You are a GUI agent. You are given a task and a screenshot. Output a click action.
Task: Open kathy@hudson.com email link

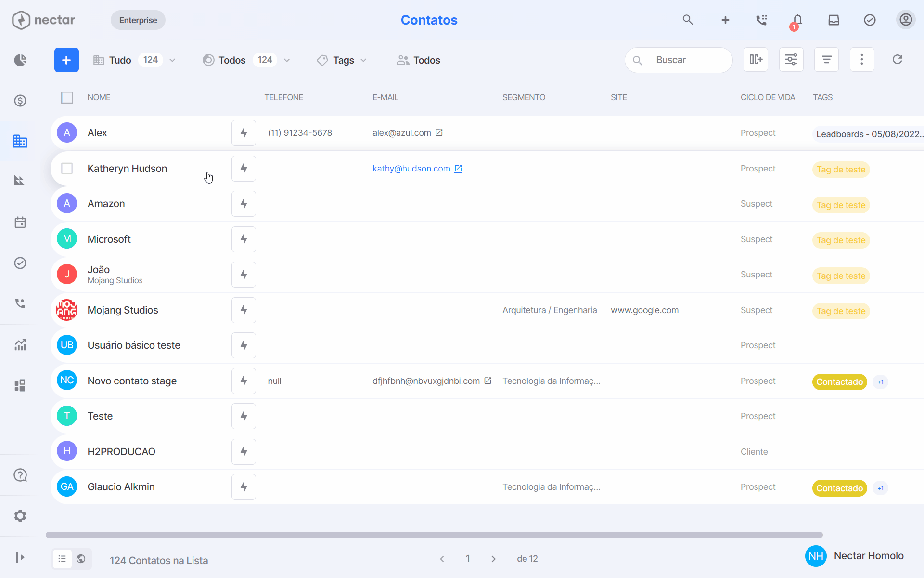pos(411,169)
